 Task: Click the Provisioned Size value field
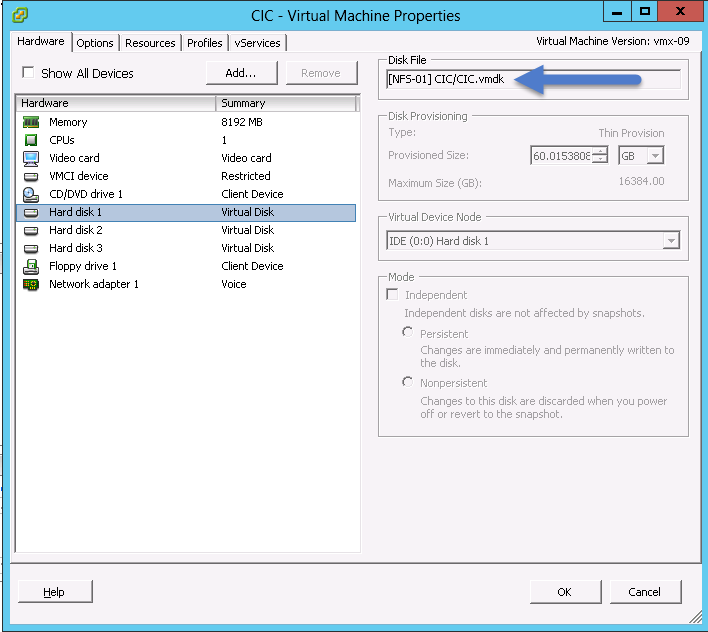(561, 156)
